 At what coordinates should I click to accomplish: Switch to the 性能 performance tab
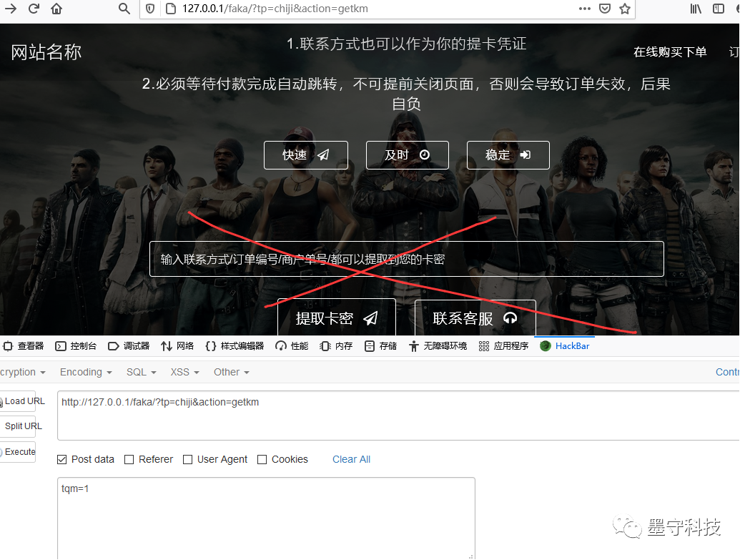(292, 346)
